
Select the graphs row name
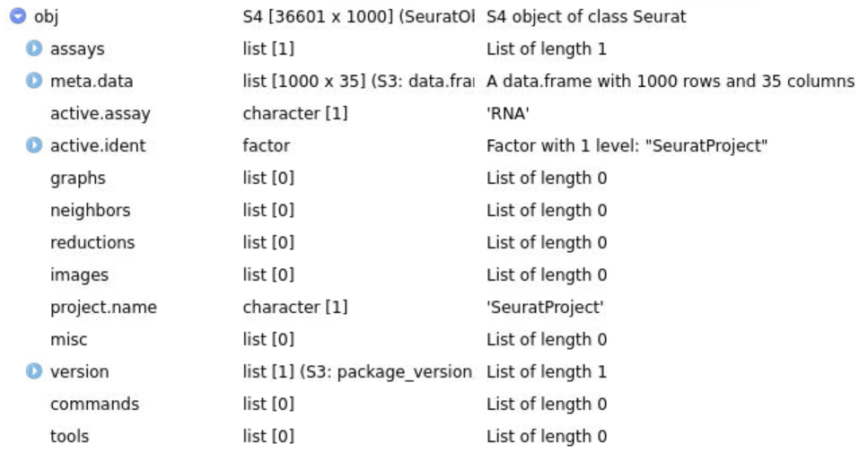pos(77,178)
